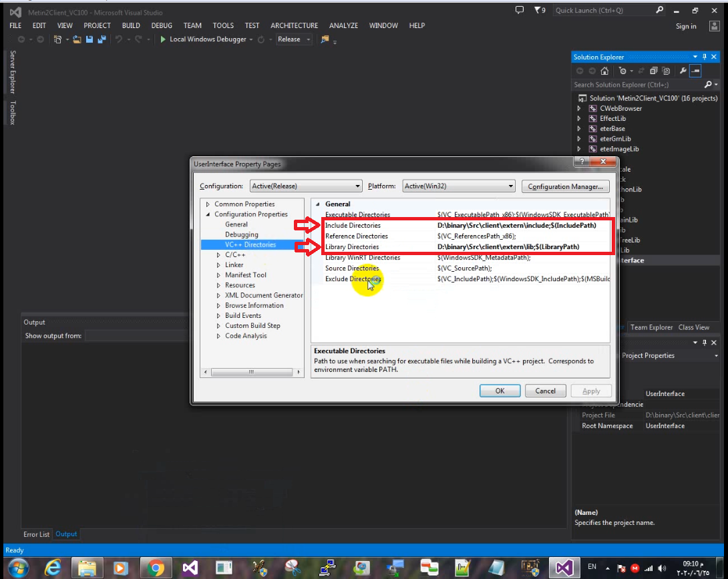Open the Server Explorer side tab
728x579 pixels.
(x=13, y=72)
